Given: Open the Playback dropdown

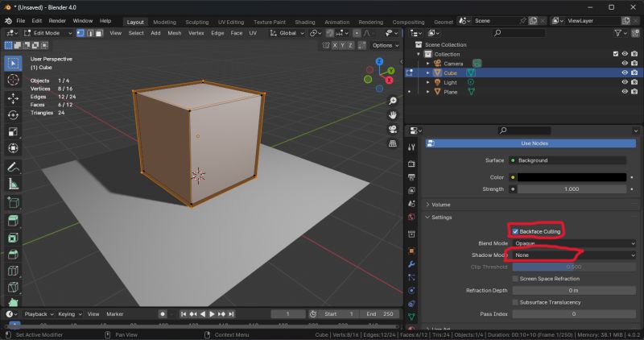Looking at the screenshot, I should (39, 313).
